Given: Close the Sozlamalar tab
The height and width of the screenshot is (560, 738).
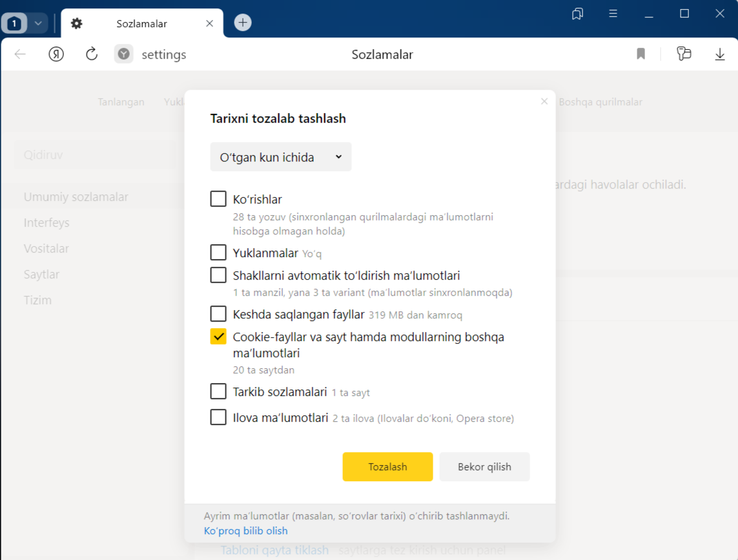Looking at the screenshot, I should pos(209,23).
